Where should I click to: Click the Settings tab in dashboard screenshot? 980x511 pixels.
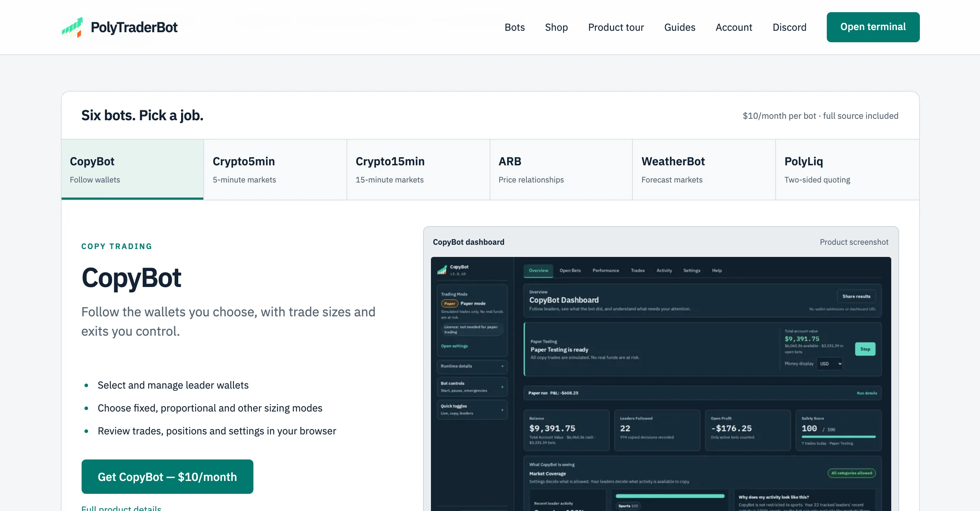click(x=692, y=270)
